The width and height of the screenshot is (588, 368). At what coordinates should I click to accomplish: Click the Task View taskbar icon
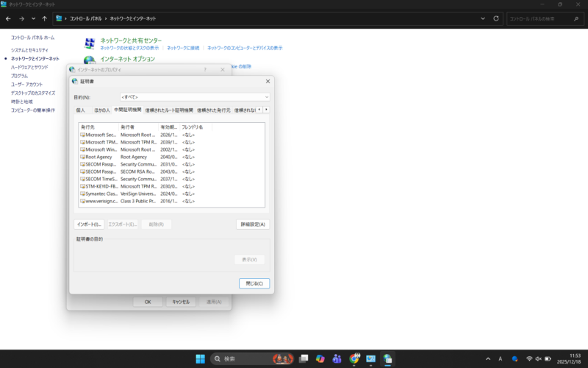303,358
